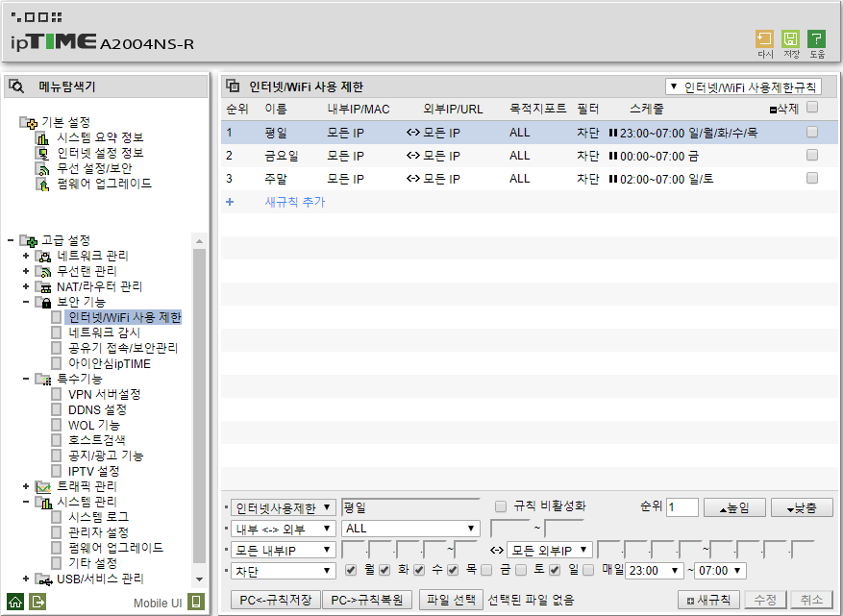This screenshot has height=616, width=843.
Task: Click the menu tree scrollbar up arrow
Action: pyautogui.click(x=200, y=241)
